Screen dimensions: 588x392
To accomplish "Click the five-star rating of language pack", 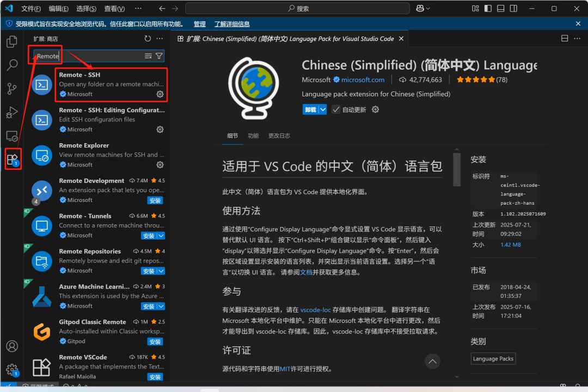I will click(x=475, y=79).
